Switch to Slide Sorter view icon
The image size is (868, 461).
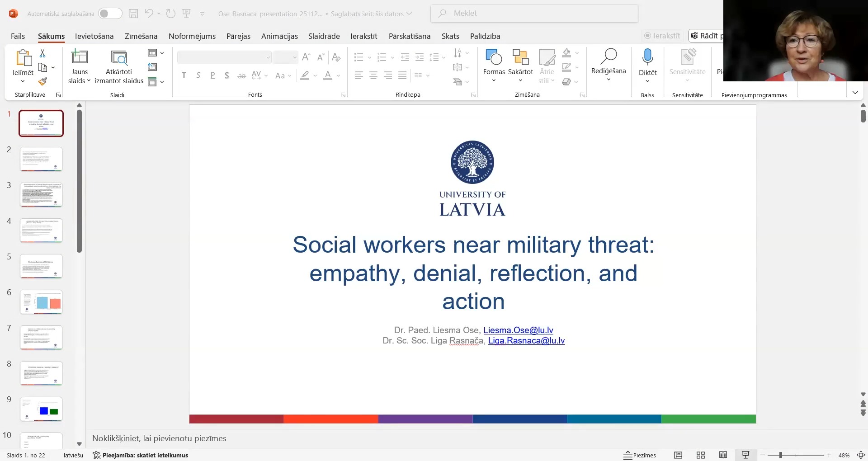pos(701,455)
